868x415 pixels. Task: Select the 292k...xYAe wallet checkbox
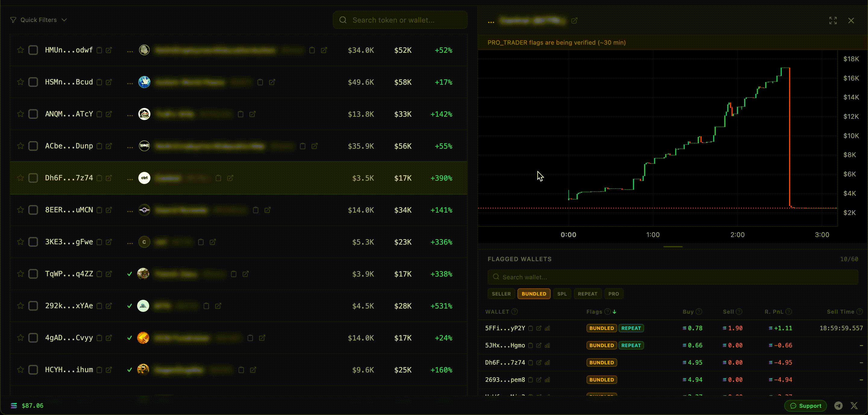(x=33, y=306)
